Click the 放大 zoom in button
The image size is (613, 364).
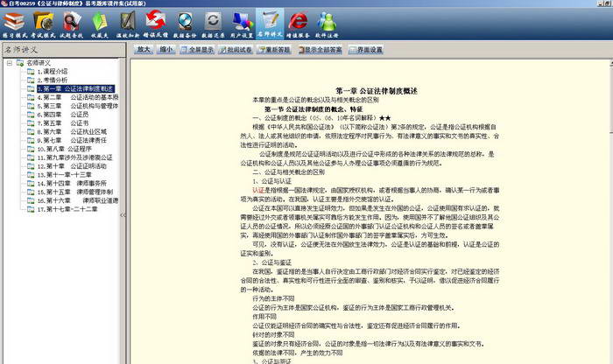[144, 50]
